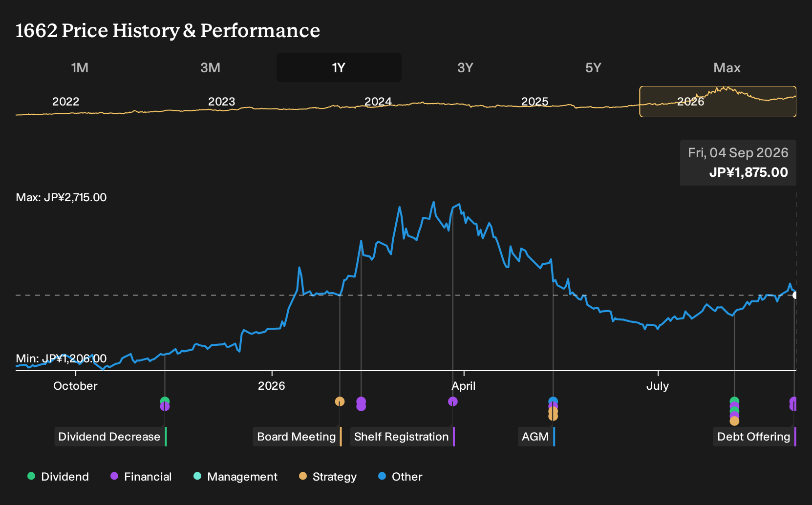Click the April axis label
This screenshot has width=812, height=505.
tap(463, 386)
